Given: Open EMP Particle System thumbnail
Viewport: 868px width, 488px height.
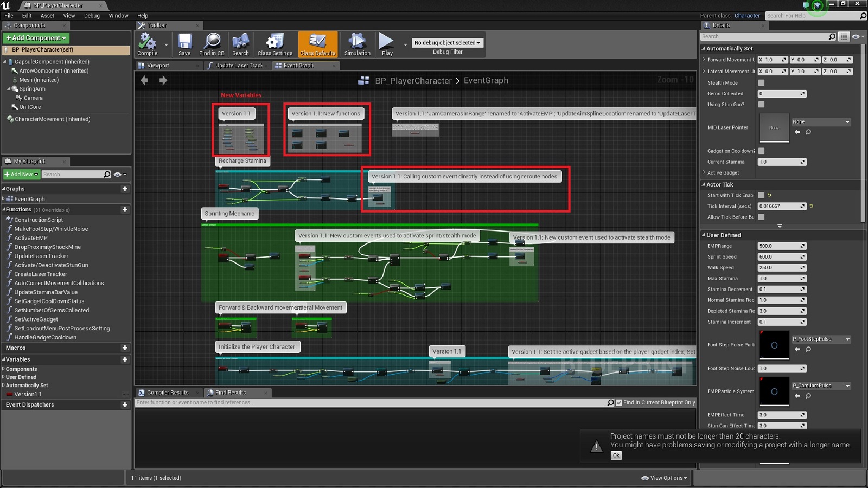Looking at the screenshot, I should click(x=774, y=391).
